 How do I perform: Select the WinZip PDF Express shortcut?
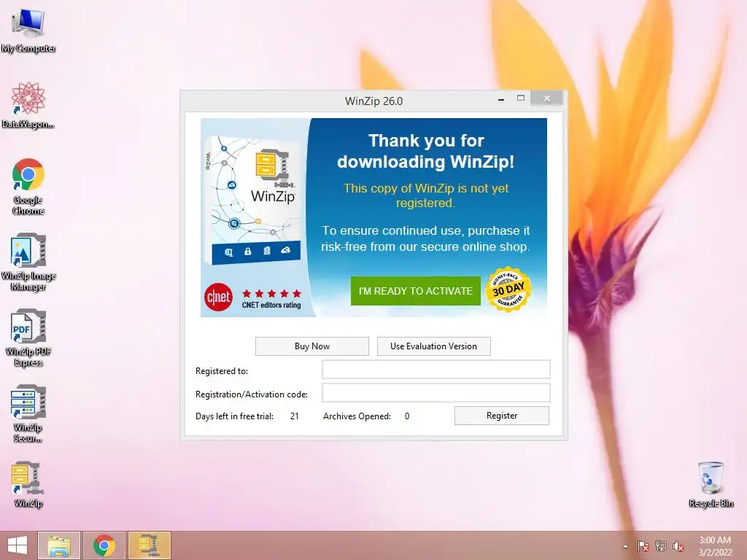(x=28, y=338)
